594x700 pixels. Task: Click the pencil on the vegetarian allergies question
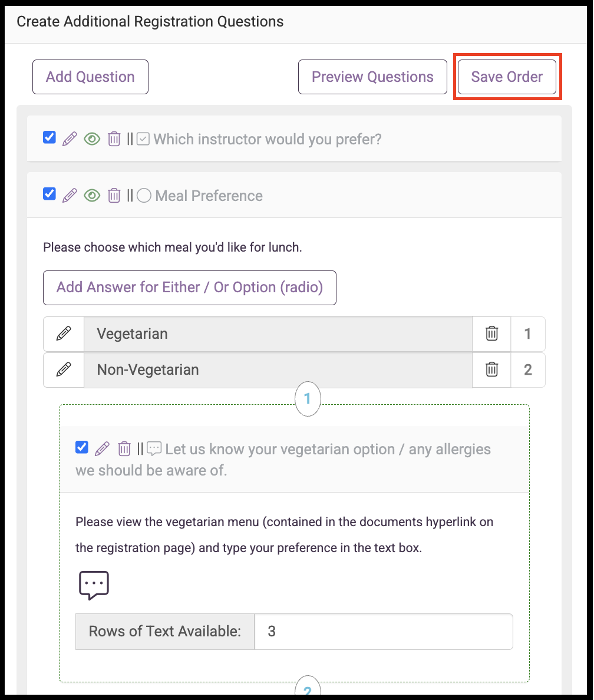click(102, 448)
